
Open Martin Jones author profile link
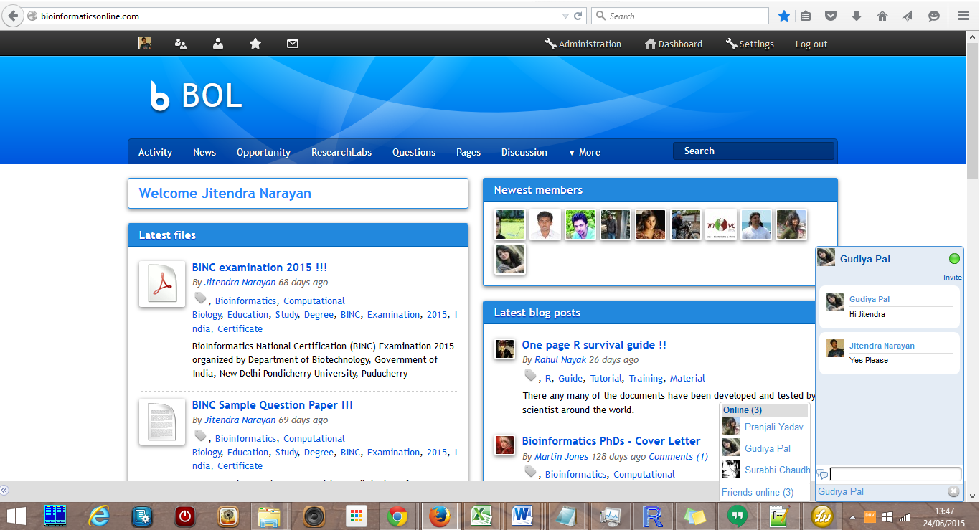[x=562, y=456]
